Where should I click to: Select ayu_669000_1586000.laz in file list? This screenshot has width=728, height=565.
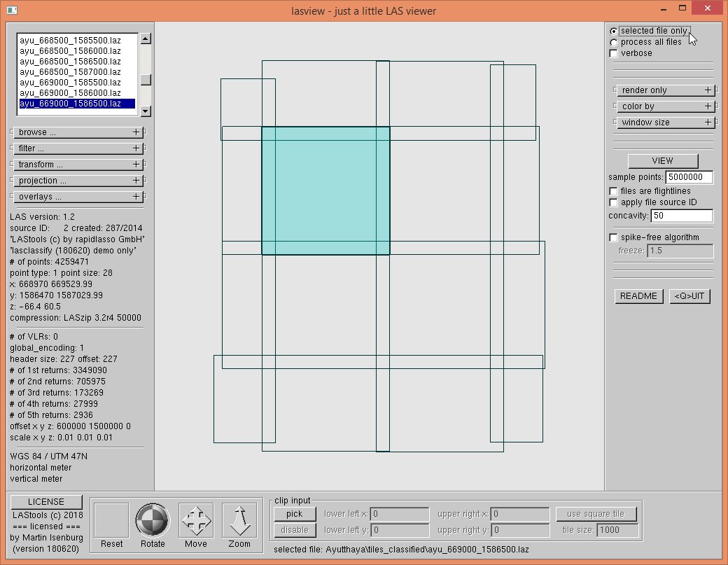[x=70, y=92]
